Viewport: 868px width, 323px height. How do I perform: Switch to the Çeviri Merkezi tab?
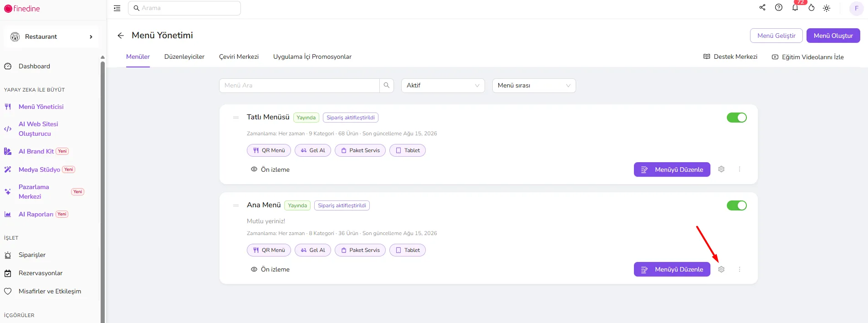coord(239,56)
